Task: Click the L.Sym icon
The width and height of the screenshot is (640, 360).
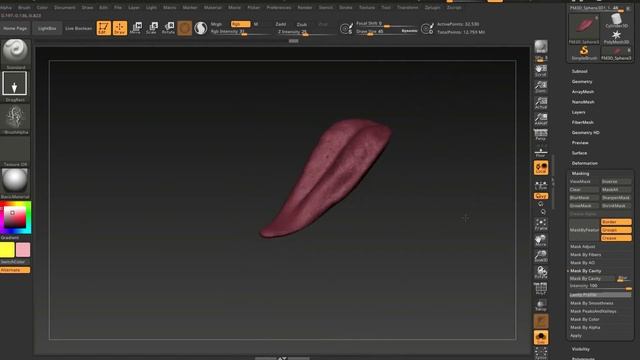Action: click(541, 185)
